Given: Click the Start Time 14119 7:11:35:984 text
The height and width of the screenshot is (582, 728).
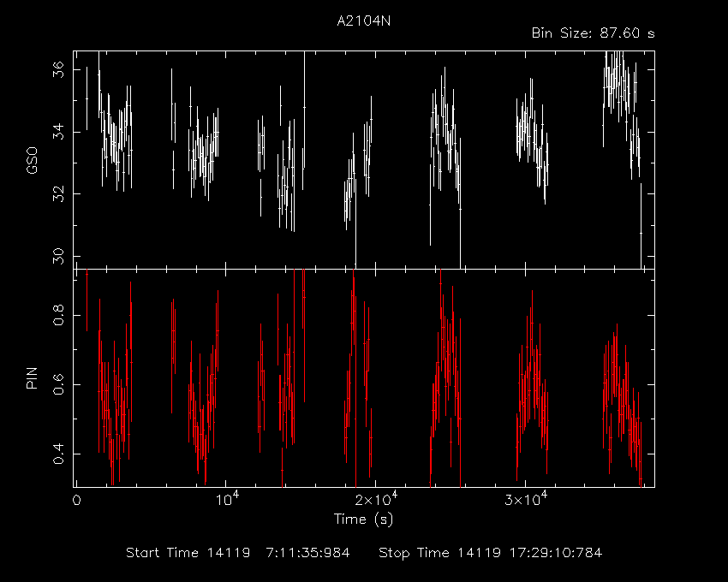Looking at the screenshot, I should [x=238, y=553].
